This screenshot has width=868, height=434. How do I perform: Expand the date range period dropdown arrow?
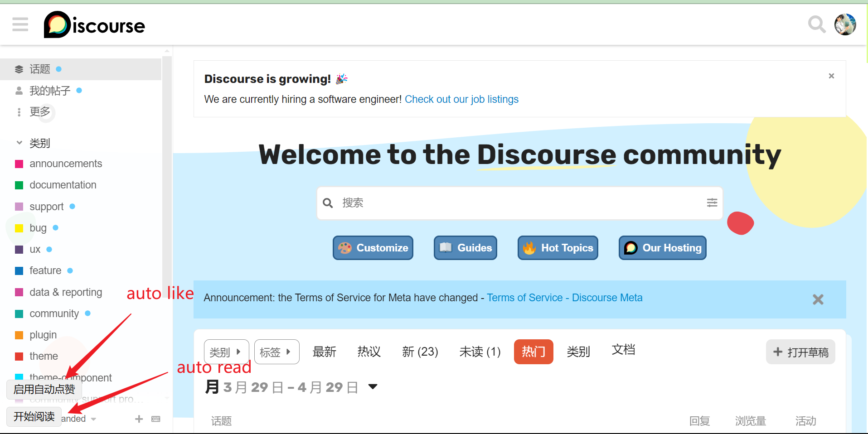click(x=373, y=387)
